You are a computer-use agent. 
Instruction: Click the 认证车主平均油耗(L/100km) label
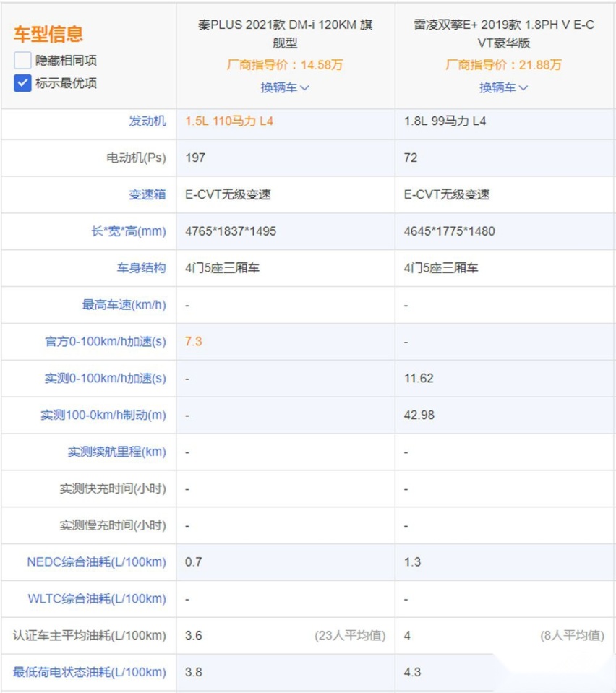pos(90,635)
